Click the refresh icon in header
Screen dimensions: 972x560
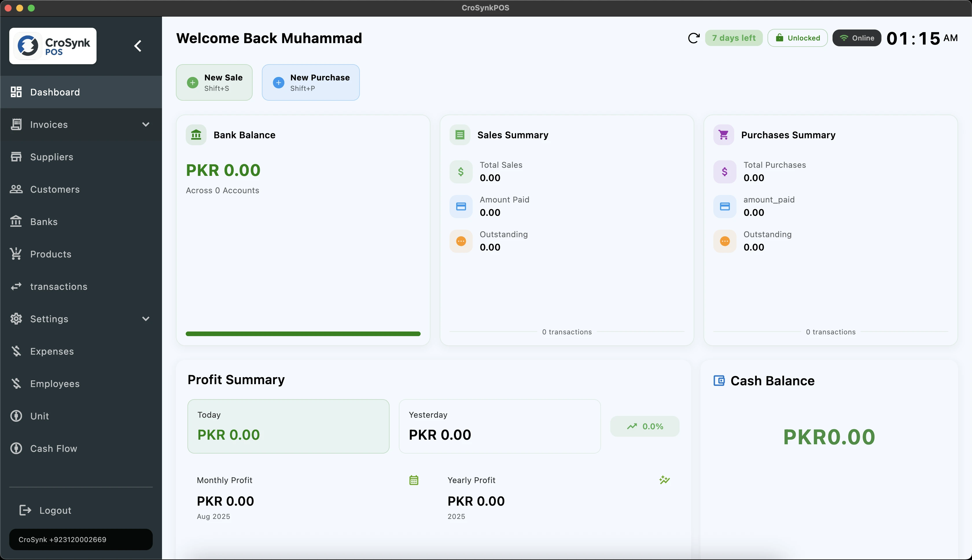tap(693, 38)
